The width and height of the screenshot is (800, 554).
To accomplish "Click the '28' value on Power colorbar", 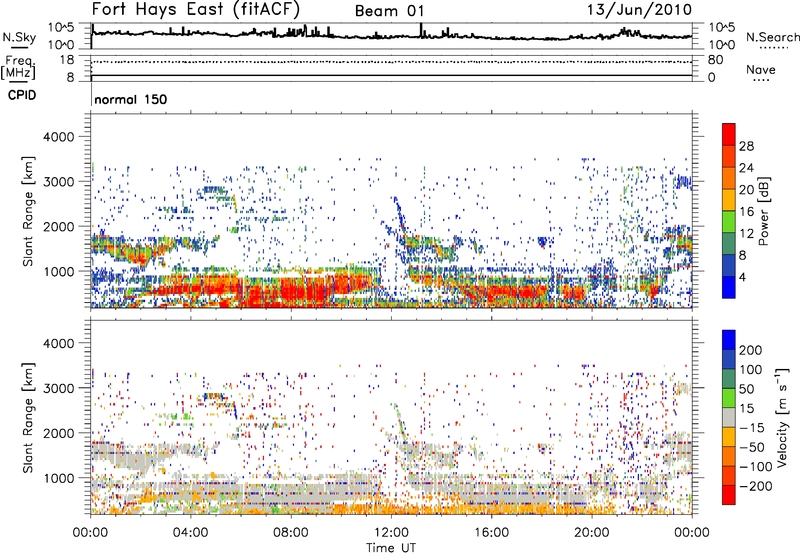I will click(x=746, y=146).
